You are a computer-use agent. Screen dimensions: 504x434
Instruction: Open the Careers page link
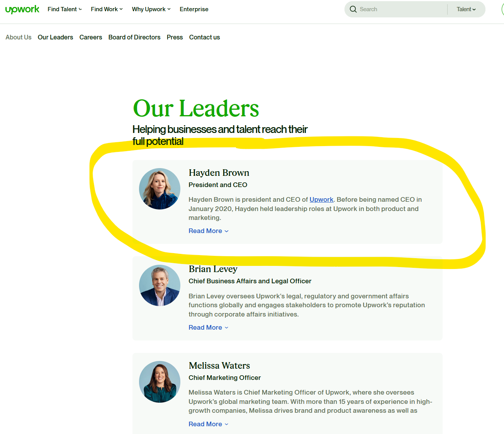[91, 37]
